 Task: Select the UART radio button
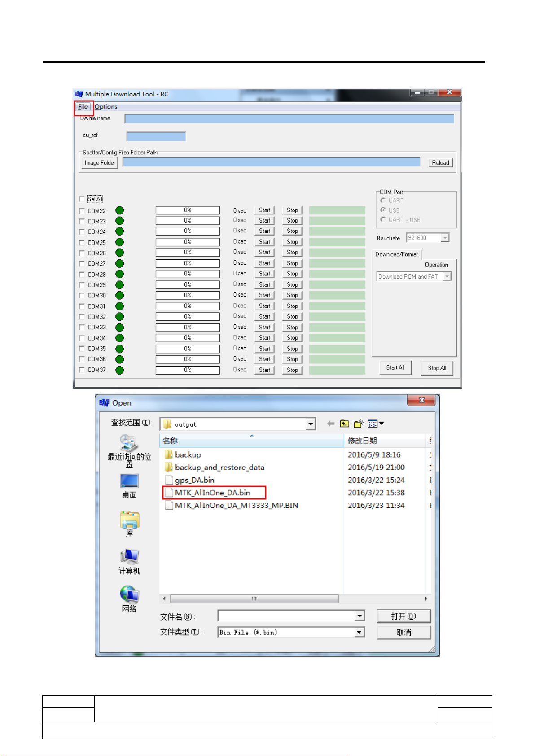pos(383,201)
